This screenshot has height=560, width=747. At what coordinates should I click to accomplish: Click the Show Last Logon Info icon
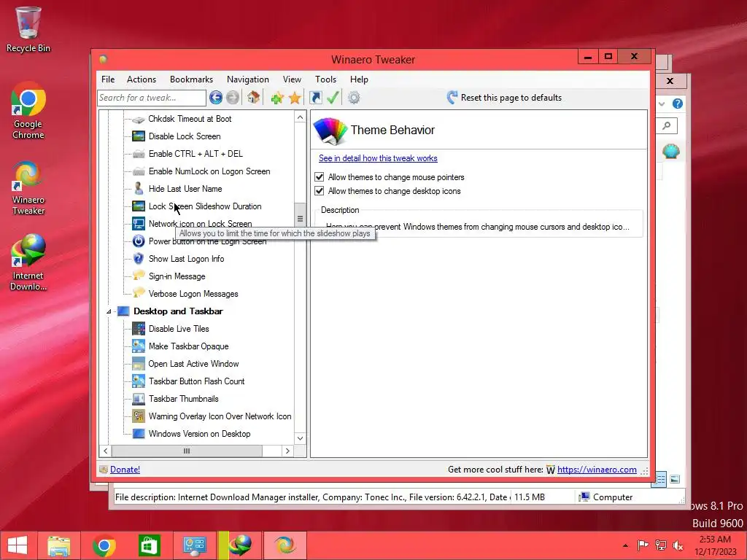[139, 259]
